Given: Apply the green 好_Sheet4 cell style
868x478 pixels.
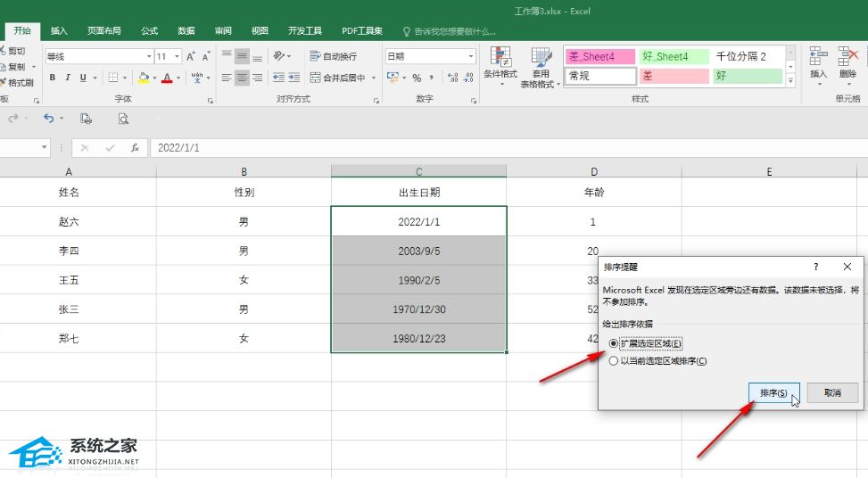Looking at the screenshot, I should click(674, 56).
